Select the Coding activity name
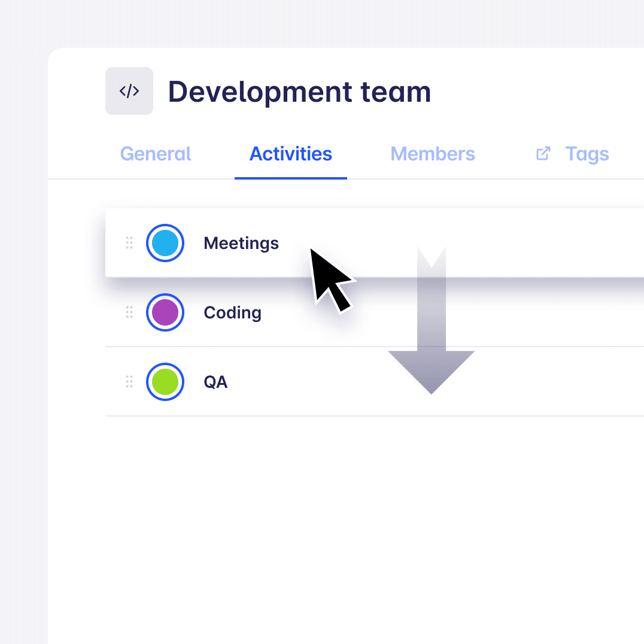Screen dimensions: 644x644 tap(232, 312)
